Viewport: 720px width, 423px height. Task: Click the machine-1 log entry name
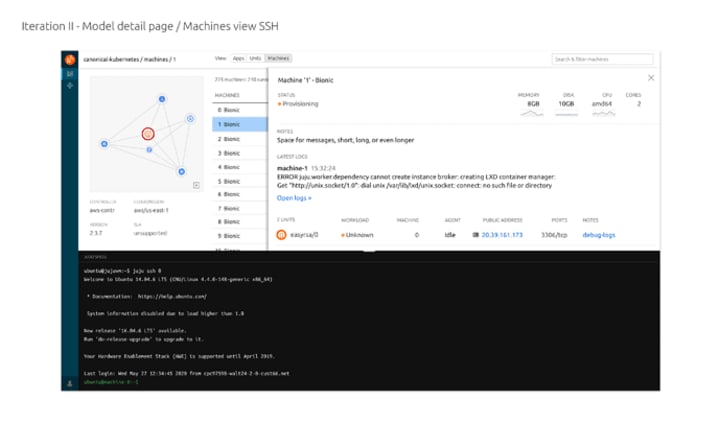292,168
